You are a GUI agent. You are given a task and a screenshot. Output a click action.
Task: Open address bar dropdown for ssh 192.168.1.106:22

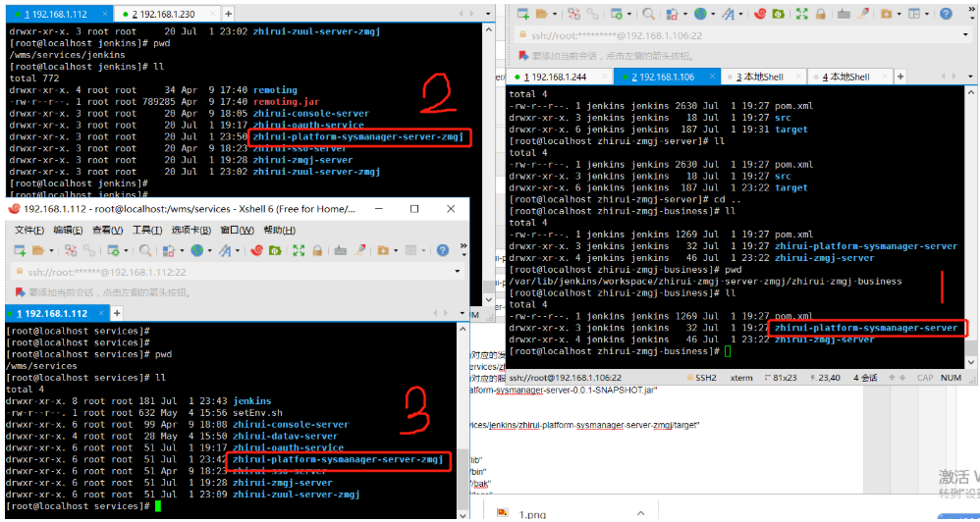[x=964, y=35]
